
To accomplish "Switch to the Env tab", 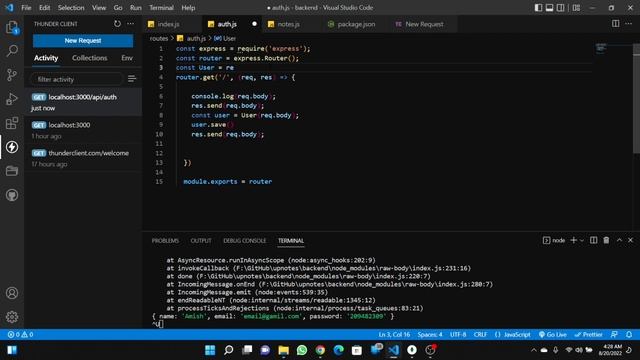I will point(127,58).
